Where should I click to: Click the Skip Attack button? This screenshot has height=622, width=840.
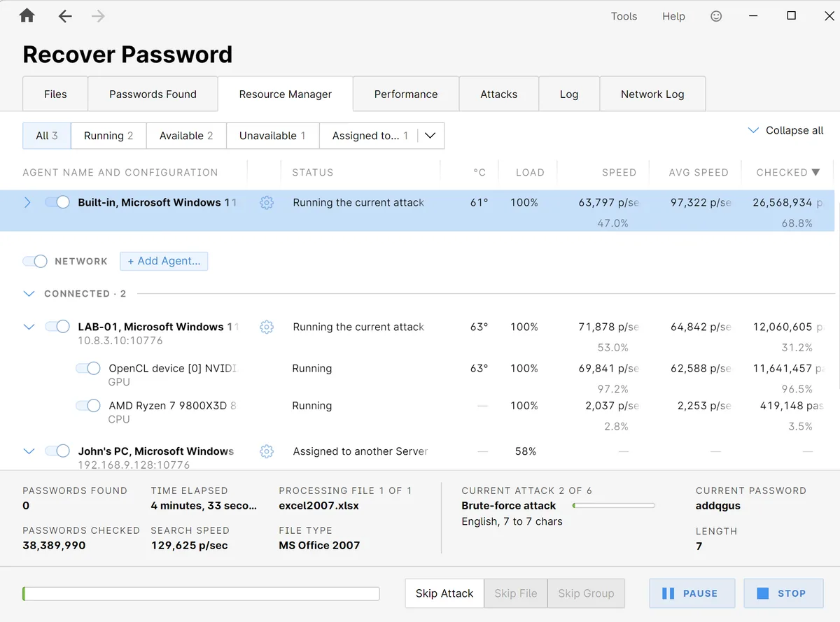(x=444, y=593)
